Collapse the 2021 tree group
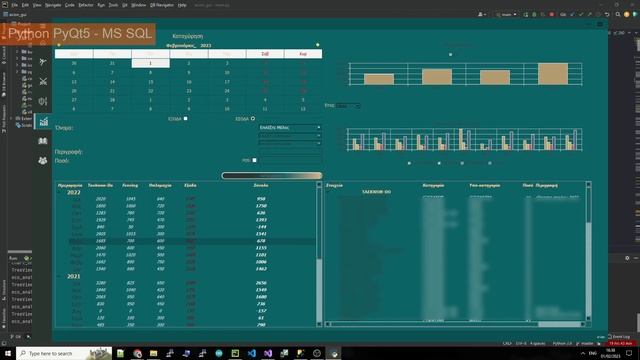 point(60,276)
